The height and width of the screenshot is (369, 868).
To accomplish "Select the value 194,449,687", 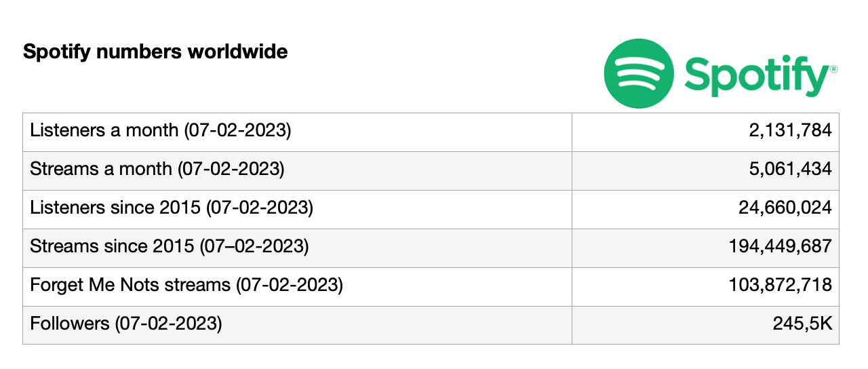I will [780, 246].
